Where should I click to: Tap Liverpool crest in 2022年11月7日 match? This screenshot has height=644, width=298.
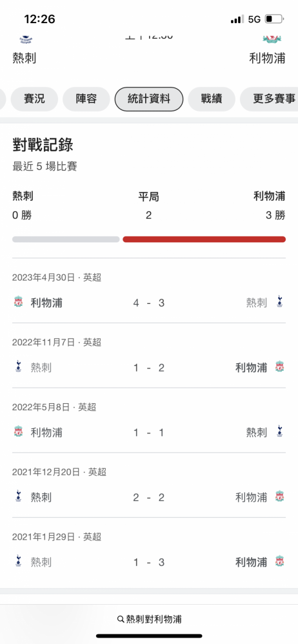click(280, 367)
